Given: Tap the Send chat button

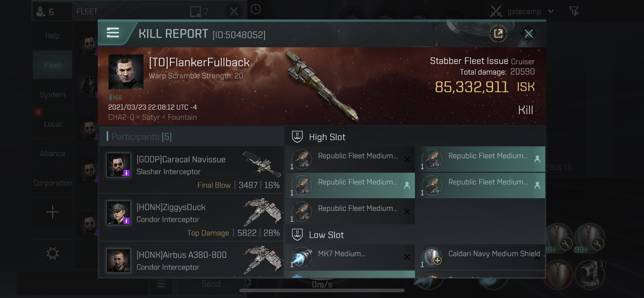Looking at the screenshot, I should 211,284.
